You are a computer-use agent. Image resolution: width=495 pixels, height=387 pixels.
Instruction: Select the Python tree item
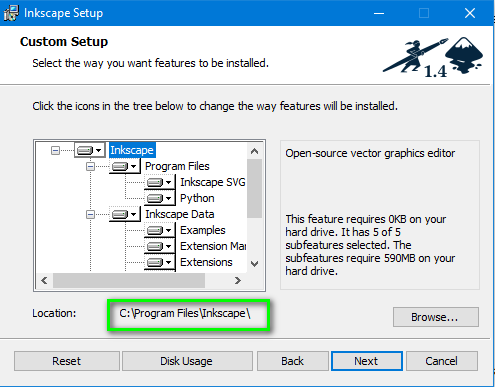pos(197,198)
